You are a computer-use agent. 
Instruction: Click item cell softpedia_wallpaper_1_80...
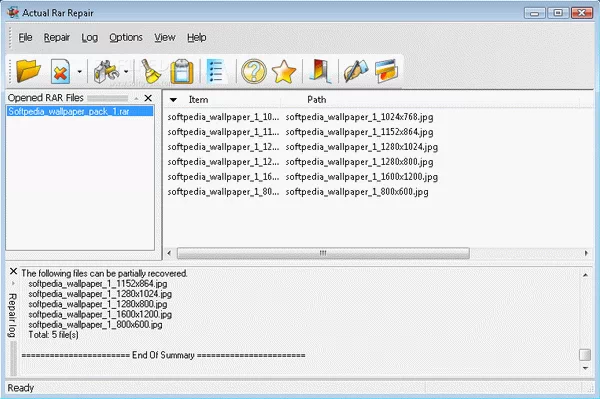pyautogui.click(x=223, y=192)
